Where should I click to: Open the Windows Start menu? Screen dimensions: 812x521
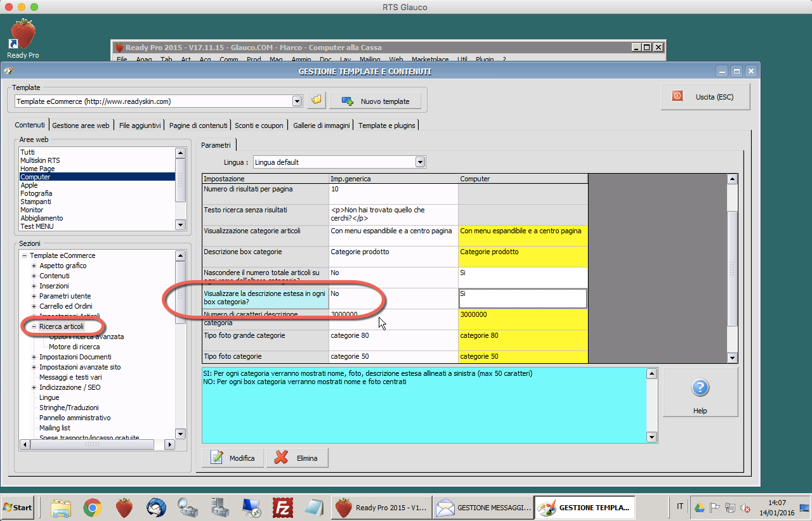coord(18,507)
